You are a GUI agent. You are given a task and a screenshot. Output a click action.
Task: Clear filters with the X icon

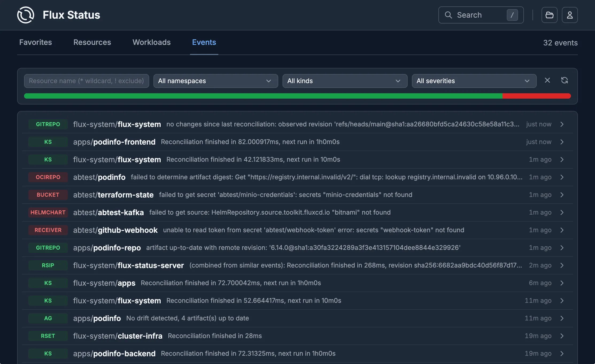point(547,80)
